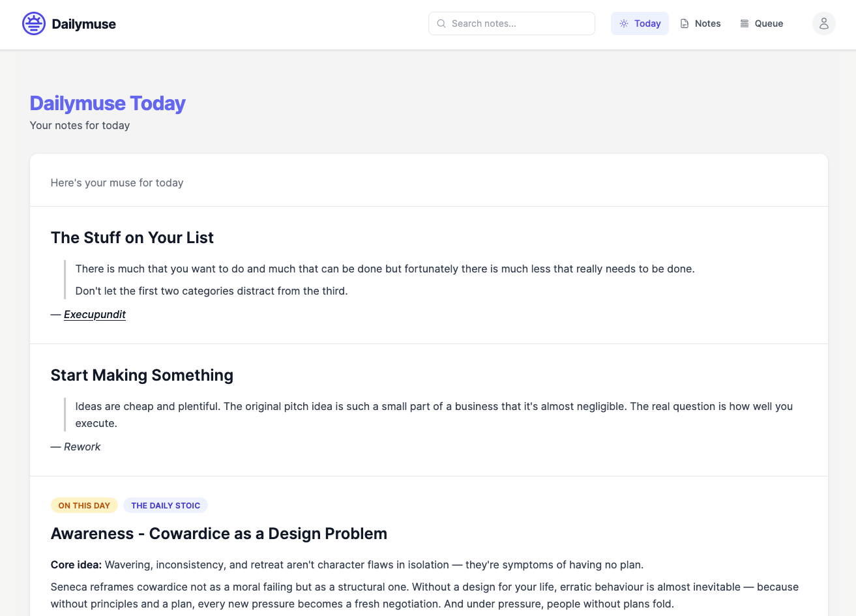Select THE DAILY STOIC tag badge
This screenshot has height=616, width=856.
(x=166, y=505)
